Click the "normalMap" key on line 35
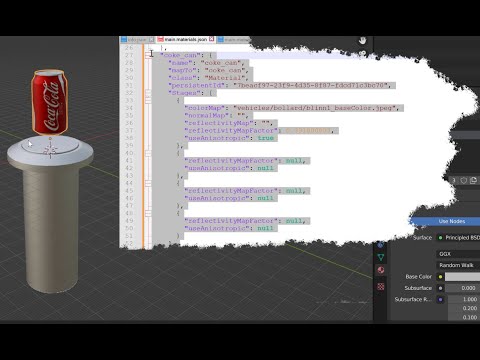Image resolution: width=480 pixels, height=360 pixels. click(208, 115)
